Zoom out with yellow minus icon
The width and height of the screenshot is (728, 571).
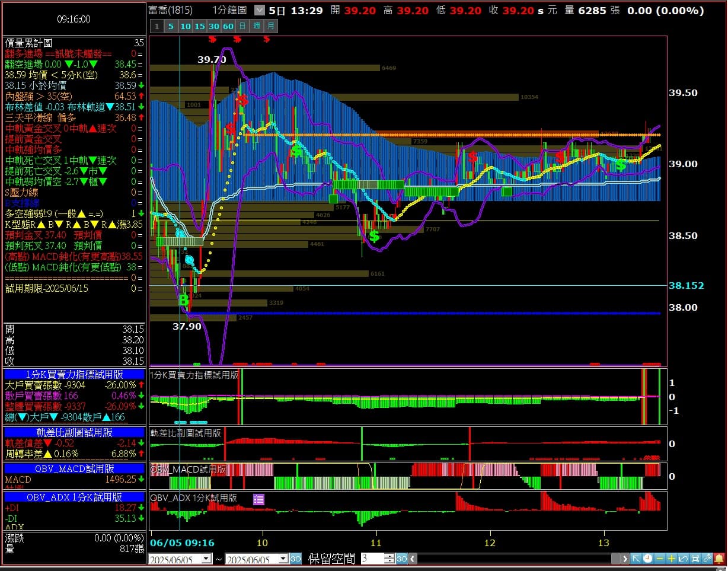(x=660, y=559)
